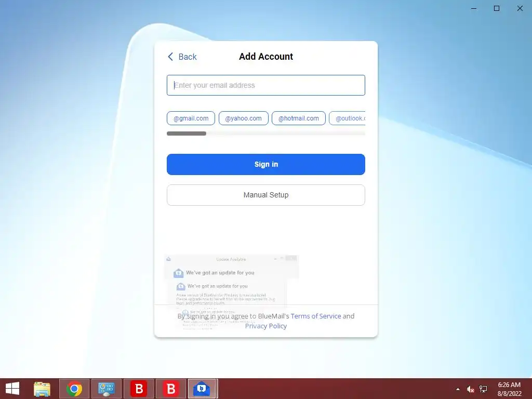
Task: Click the muted volume tray icon
Action: tap(470, 389)
